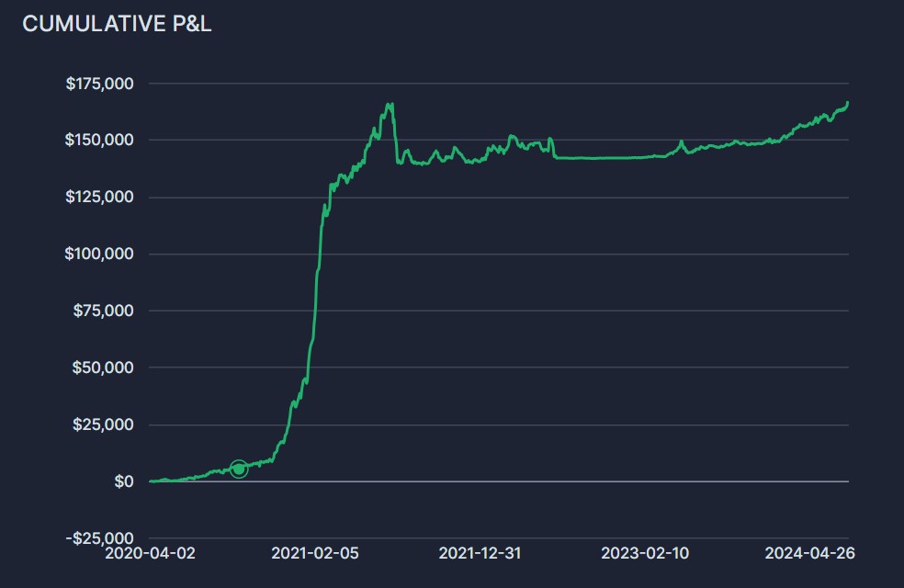Click the -$25,000 y-axis label

(100, 537)
